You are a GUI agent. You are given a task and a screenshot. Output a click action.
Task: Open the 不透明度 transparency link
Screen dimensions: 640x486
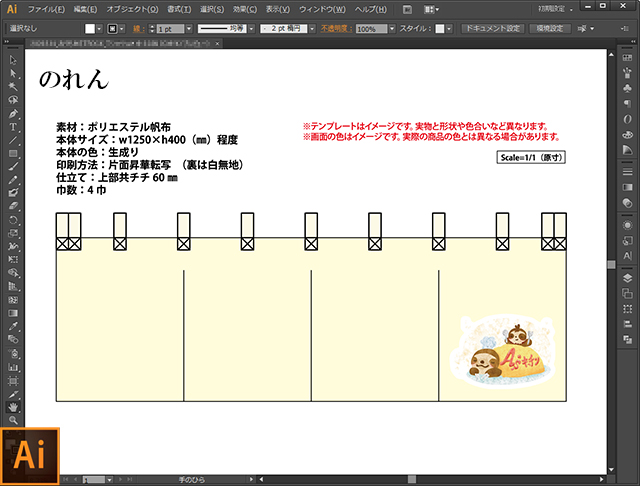336,29
